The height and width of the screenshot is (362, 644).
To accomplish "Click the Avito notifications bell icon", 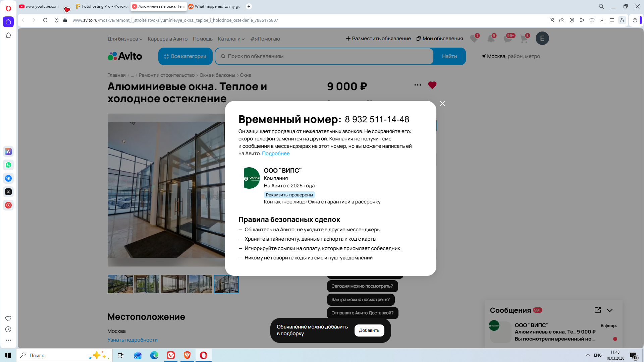I will click(491, 39).
